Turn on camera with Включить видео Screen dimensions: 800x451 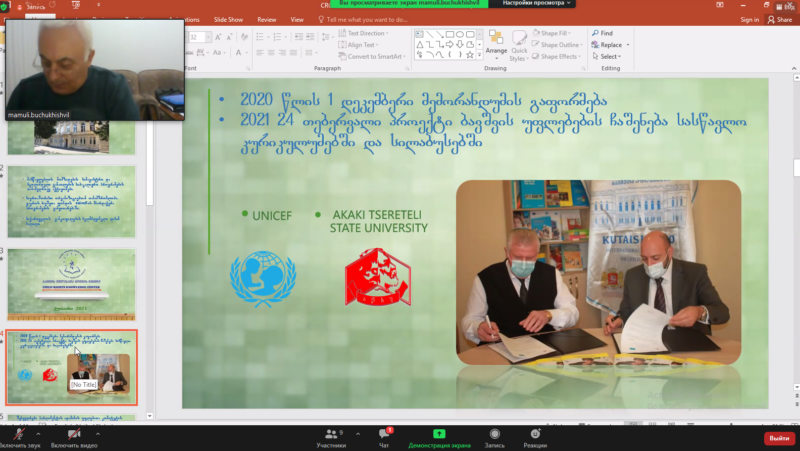[x=74, y=438]
